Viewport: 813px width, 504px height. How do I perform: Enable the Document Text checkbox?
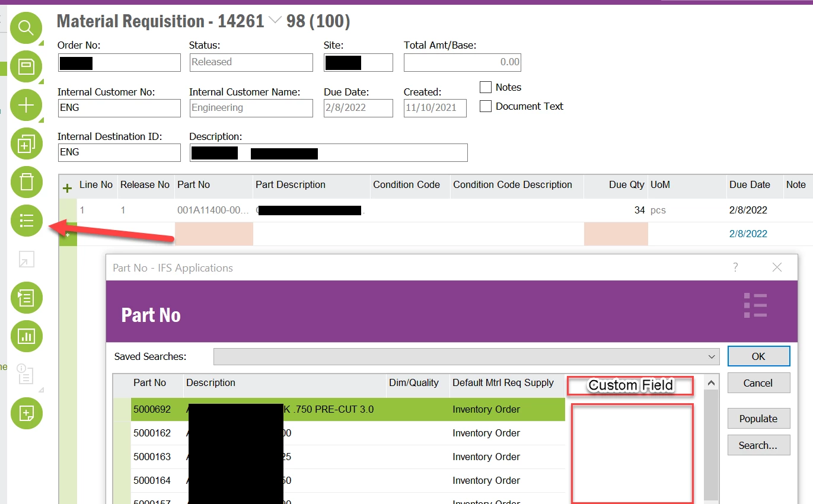tap(484, 106)
